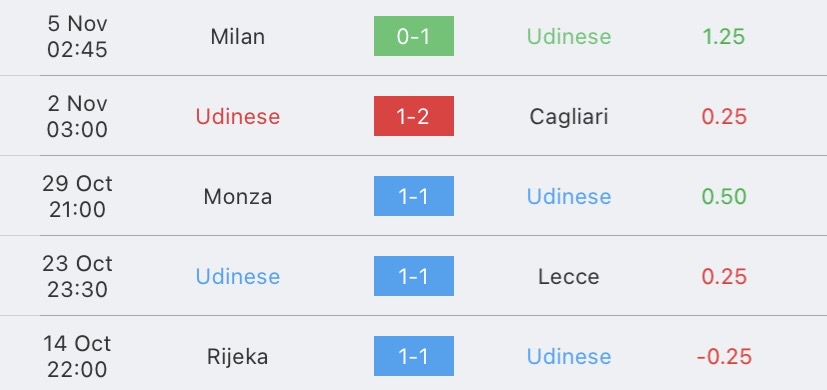Viewport: 827px width, 390px height.
Task: Select blue Udinese in the Rijeka row
Action: click(569, 357)
